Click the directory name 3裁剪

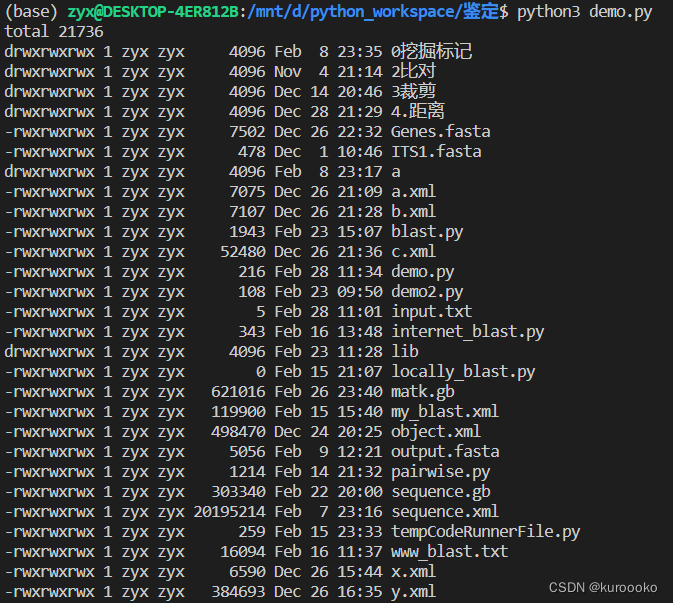tap(413, 92)
